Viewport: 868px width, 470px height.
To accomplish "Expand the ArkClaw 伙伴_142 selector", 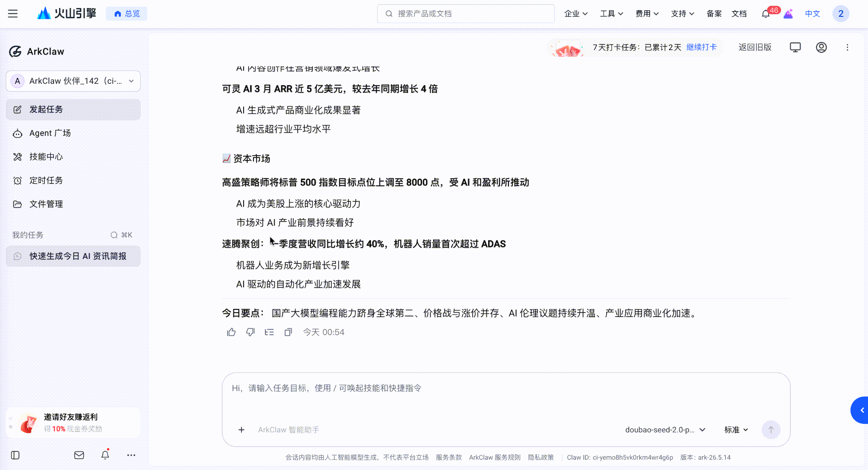I will (x=73, y=81).
